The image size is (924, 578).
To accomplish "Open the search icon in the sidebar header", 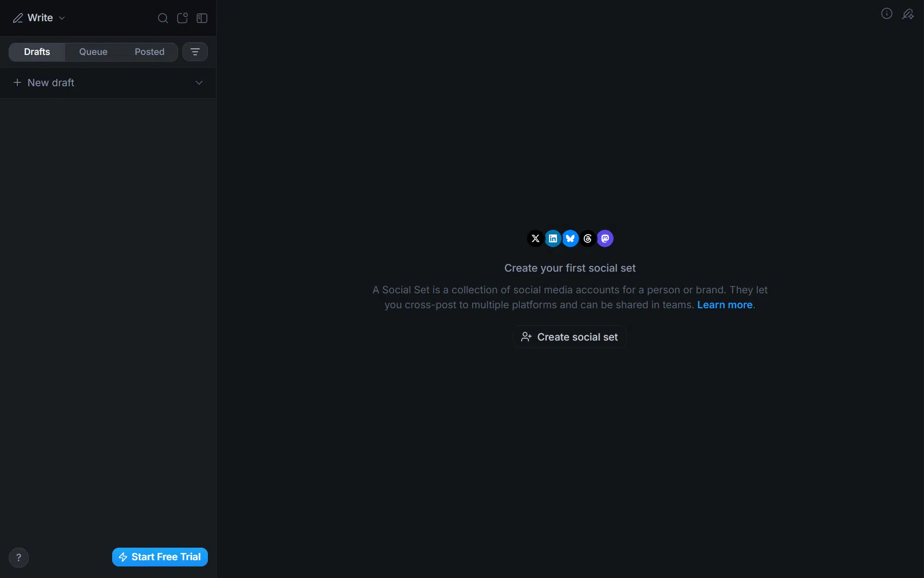I will [163, 18].
